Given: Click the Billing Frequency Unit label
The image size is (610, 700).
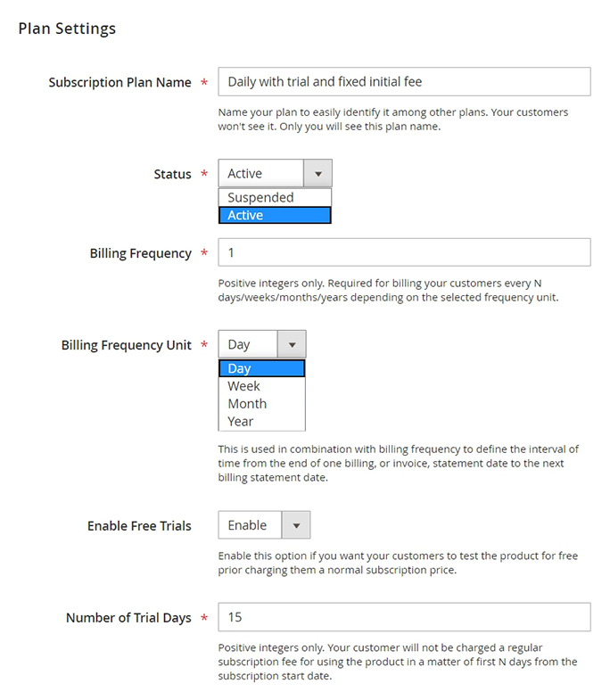Looking at the screenshot, I should [x=126, y=345].
